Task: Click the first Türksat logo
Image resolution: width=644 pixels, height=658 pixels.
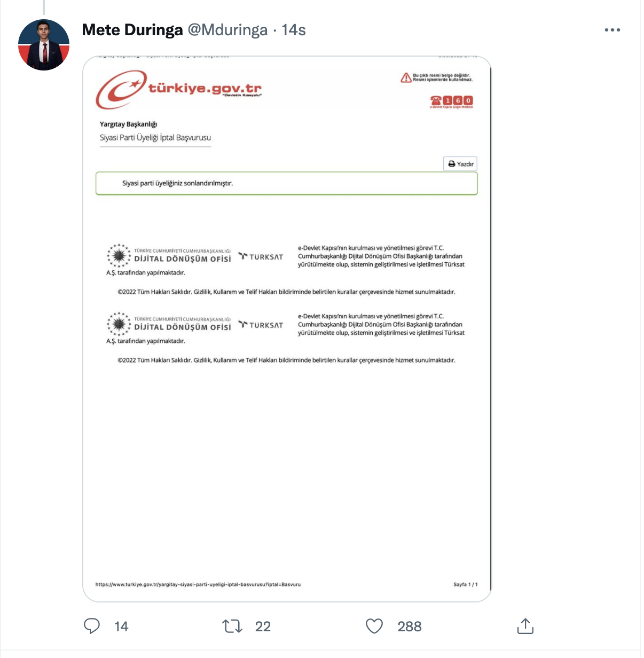Action: 261,257
